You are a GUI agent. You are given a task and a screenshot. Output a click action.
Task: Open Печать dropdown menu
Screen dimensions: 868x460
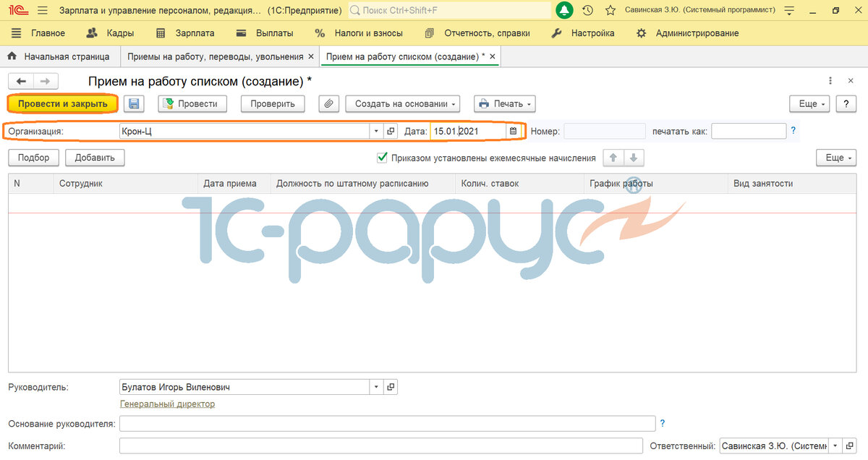click(504, 104)
